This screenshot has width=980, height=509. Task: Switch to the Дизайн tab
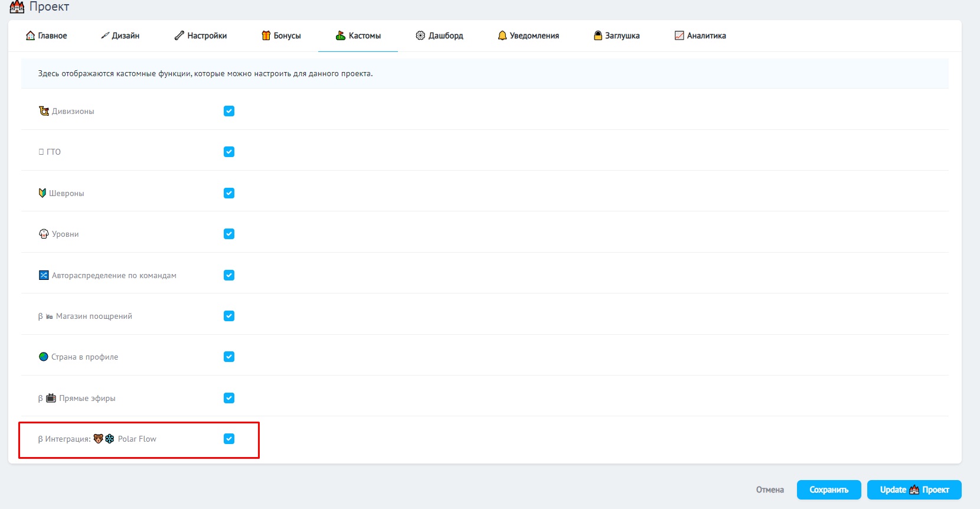[120, 35]
